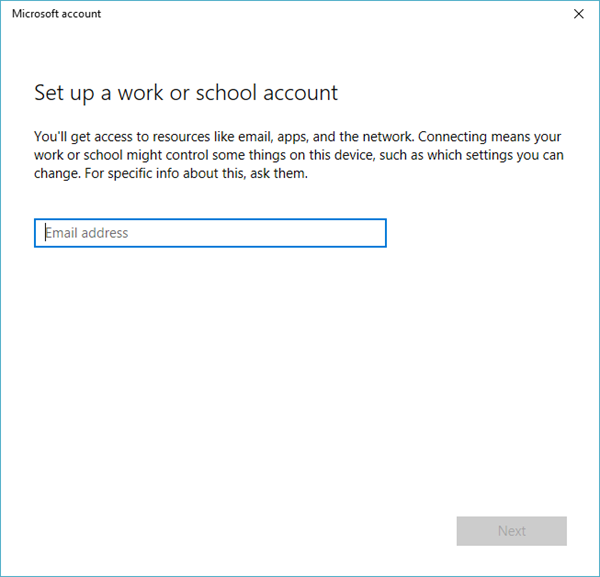Click the "Microsoft account" window title
Viewport: 600px width, 577px height.
[56, 14]
